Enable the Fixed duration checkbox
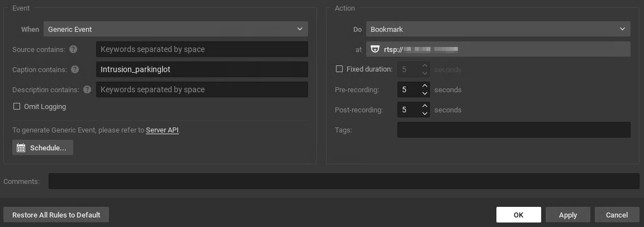The width and height of the screenshot is (644, 227). point(339,69)
